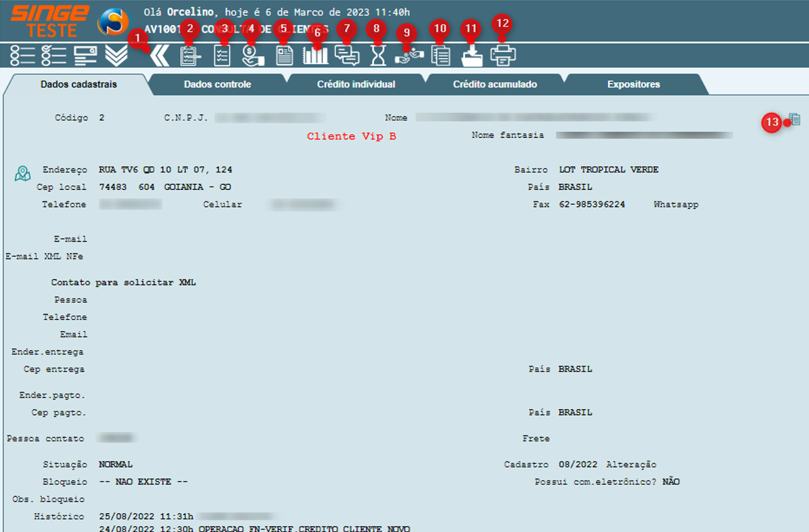Click the download to tray icon
Screen dimensions: 809x532
471,56
